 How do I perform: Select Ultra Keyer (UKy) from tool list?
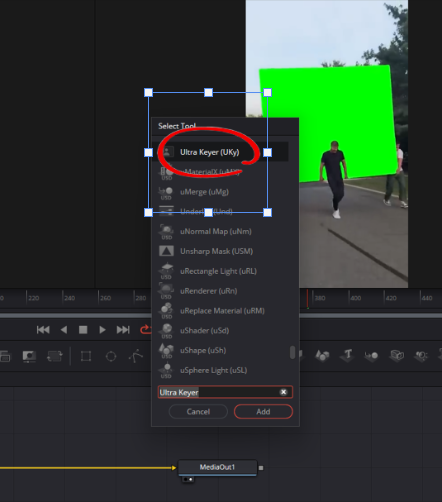pyautogui.click(x=221, y=152)
